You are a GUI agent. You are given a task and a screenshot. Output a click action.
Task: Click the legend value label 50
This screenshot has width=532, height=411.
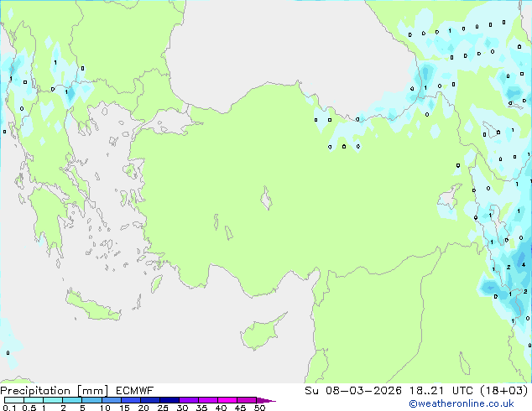259,408
